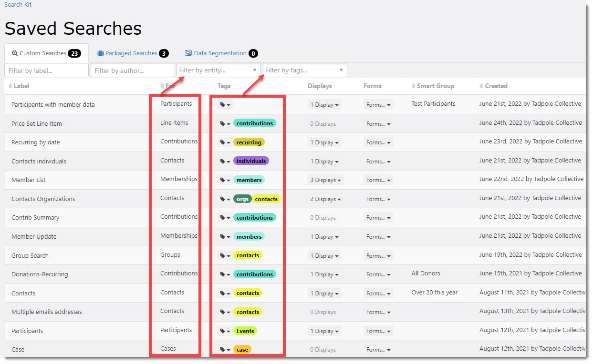Open Forms menu for Group Search row
593x364 pixels.
(x=378, y=256)
